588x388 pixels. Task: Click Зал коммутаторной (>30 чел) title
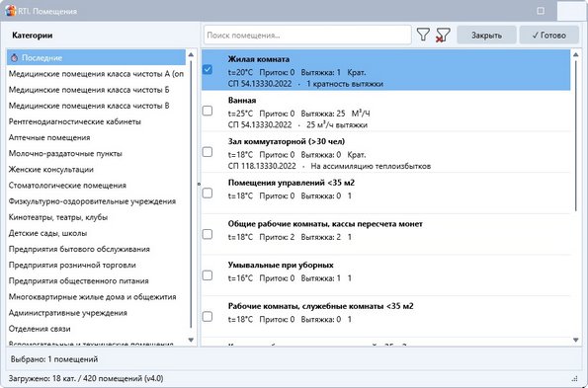pyautogui.click(x=287, y=141)
